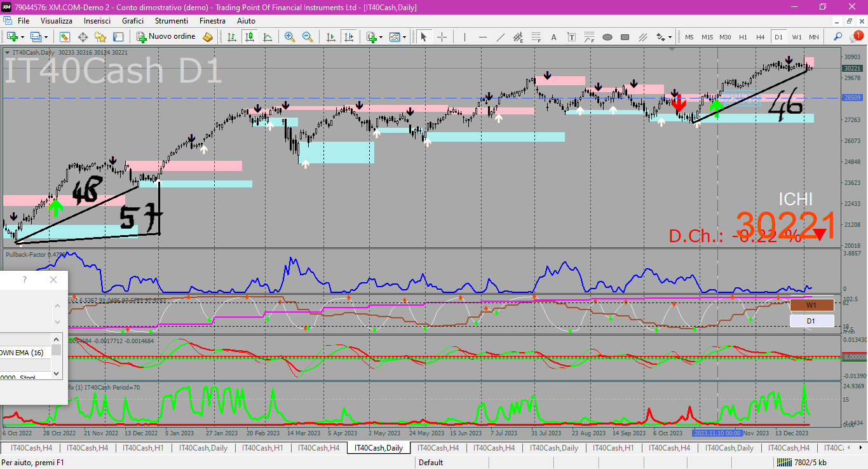This screenshot has height=469, width=868.
Task: Set timeframe to MN
Action: 814,37
